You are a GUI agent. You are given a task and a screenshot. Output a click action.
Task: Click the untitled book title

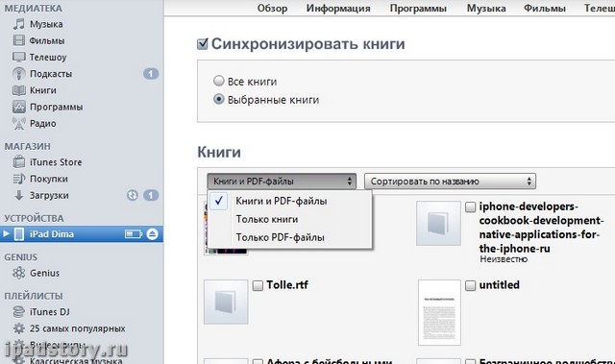tap(500, 285)
